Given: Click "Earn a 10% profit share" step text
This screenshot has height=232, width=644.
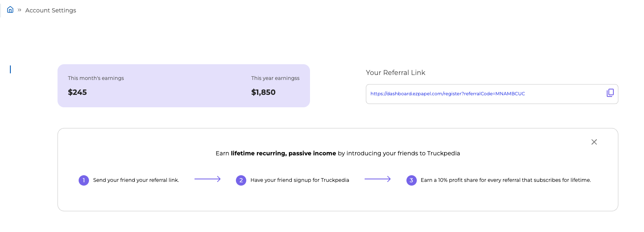Looking at the screenshot, I should coord(505,180).
